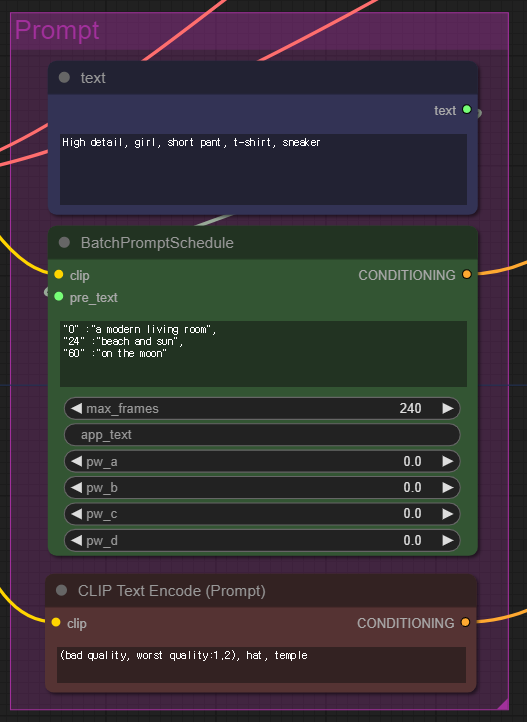The height and width of the screenshot is (722, 527).
Task: Click the negative prompt box with 'bad quality'
Action: coord(261,664)
